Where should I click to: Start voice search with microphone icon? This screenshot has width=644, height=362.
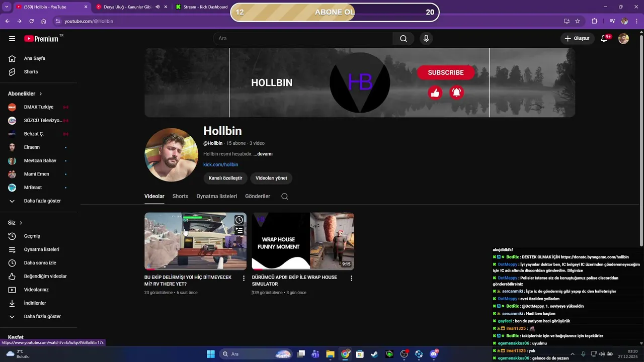(426, 39)
